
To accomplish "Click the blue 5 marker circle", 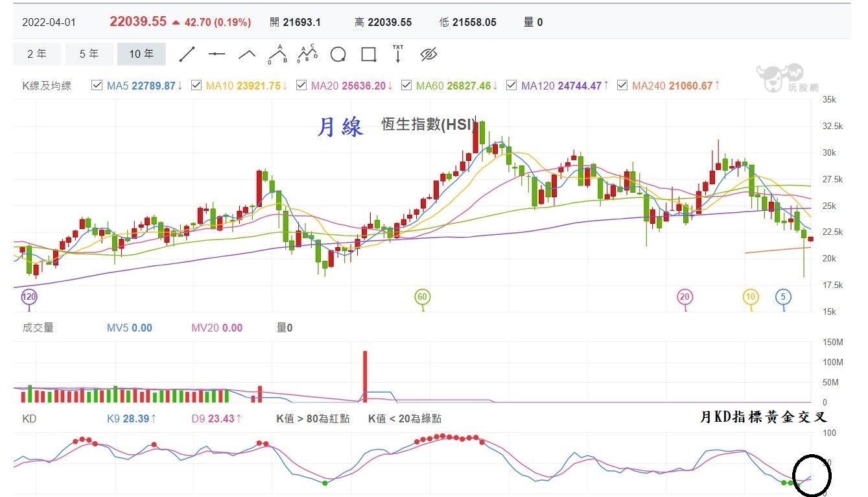I will pyautogui.click(x=783, y=297).
